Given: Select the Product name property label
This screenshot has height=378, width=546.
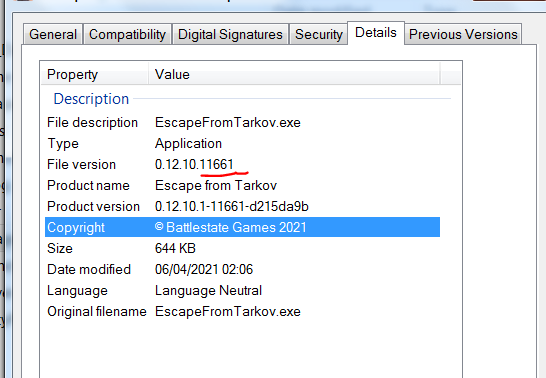Looking at the screenshot, I should (x=88, y=185).
